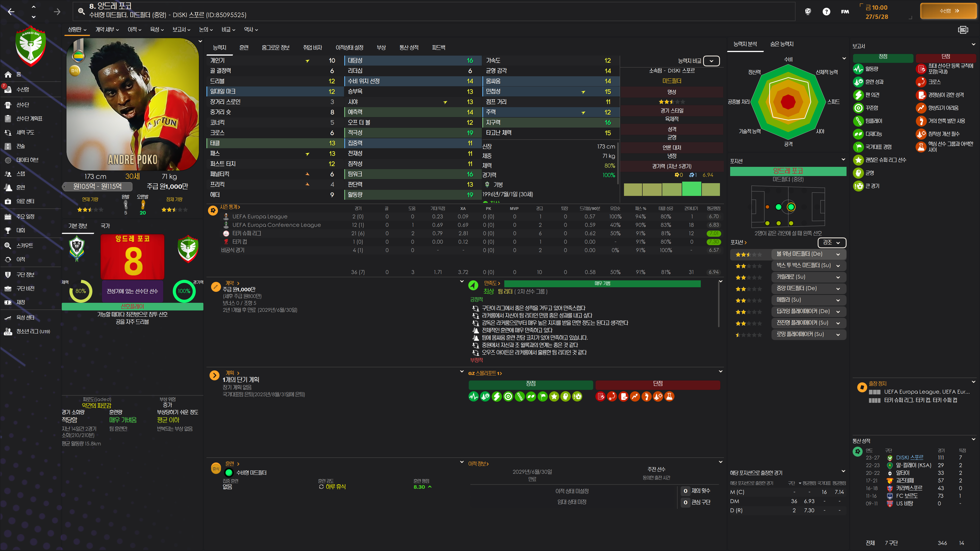Click the highlighted midfield position dot on pitch
Screen dimensions: 980x551
(x=791, y=207)
